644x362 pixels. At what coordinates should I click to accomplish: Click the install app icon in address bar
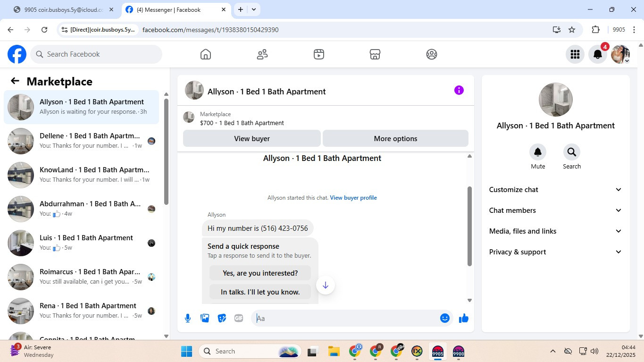(557, 30)
